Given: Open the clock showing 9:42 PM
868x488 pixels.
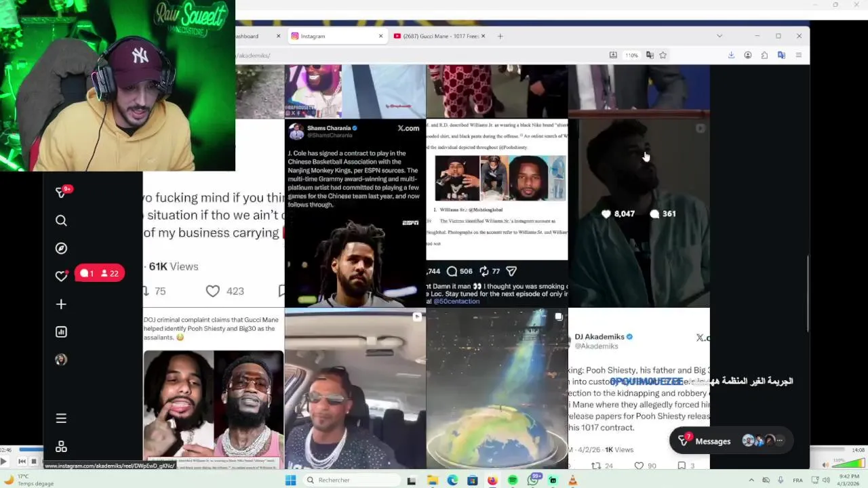Looking at the screenshot, I should (x=849, y=480).
